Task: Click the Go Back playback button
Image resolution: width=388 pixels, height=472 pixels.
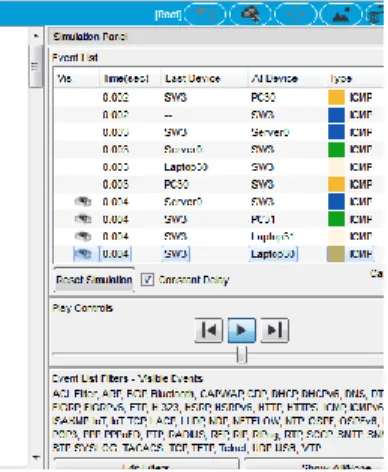Action: [209, 330]
